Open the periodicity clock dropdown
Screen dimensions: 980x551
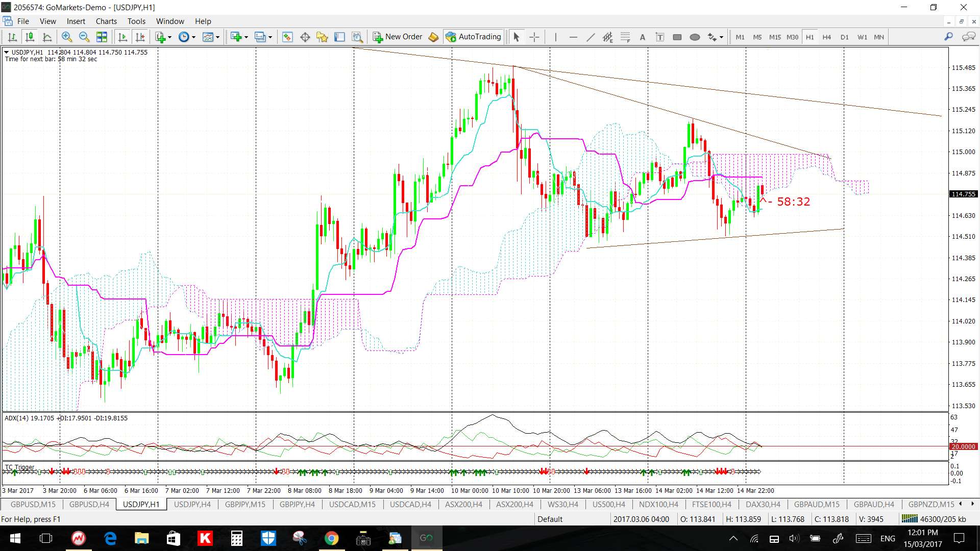(x=193, y=37)
